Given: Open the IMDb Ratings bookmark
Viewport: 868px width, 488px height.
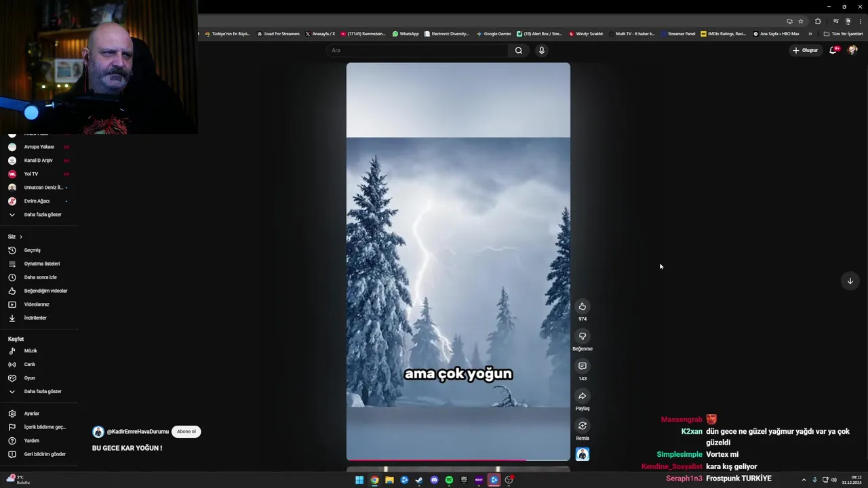Looking at the screenshot, I should point(724,34).
